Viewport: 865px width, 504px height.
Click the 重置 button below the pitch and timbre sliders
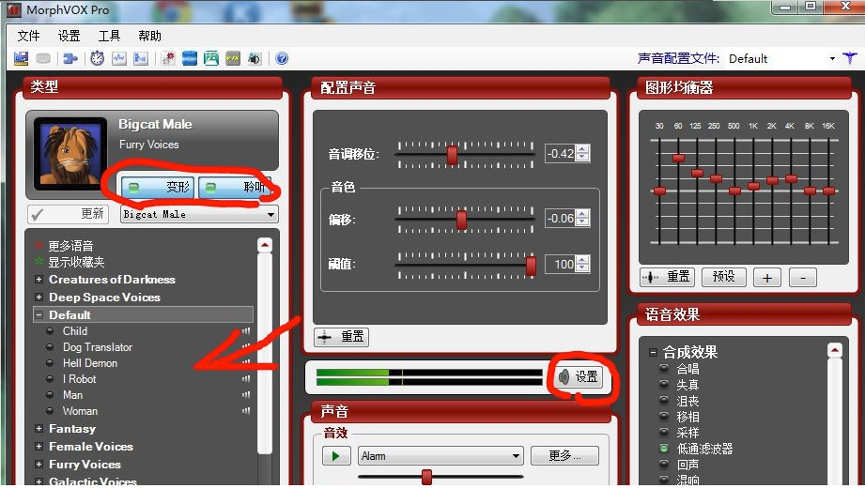pos(342,336)
